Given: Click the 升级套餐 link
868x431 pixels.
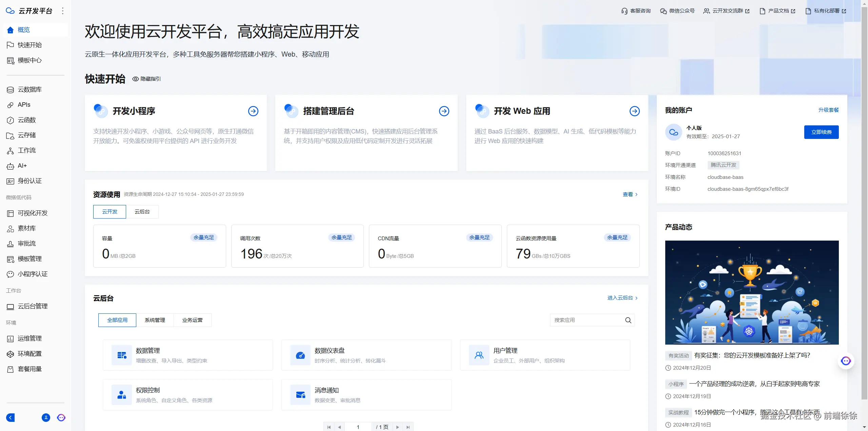Looking at the screenshot, I should (x=828, y=110).
